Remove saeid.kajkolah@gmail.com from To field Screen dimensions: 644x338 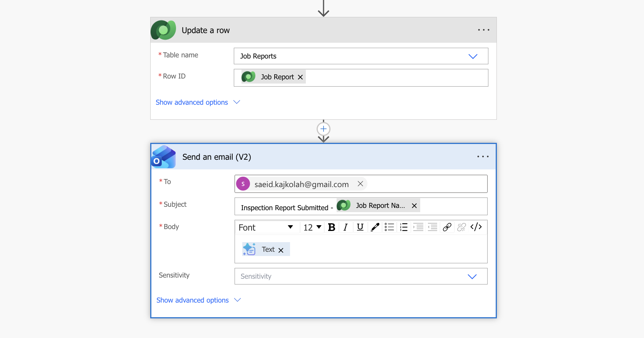(360, 184)
